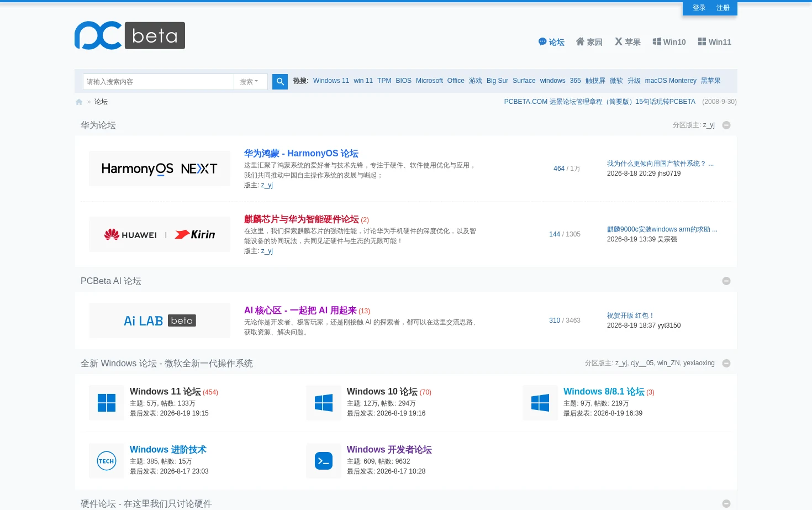
Task: Open Windows 开发者论坛 title
Action: coord(389,450)
